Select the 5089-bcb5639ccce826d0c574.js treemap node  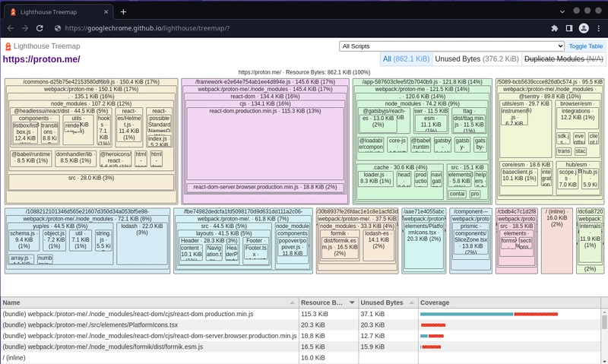pyautogui.click(x=549, y=82)
